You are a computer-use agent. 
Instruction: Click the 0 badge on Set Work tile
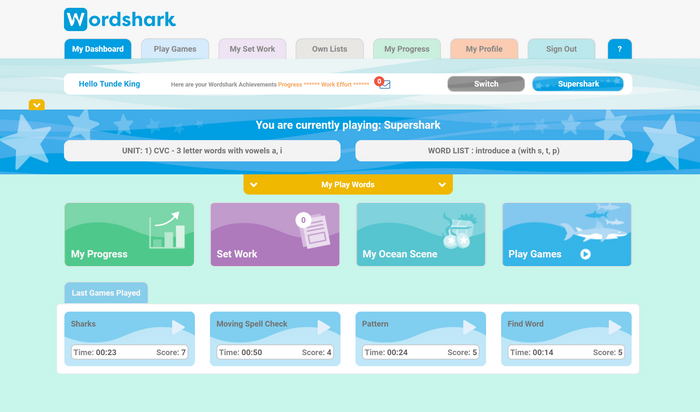[303, 220]
